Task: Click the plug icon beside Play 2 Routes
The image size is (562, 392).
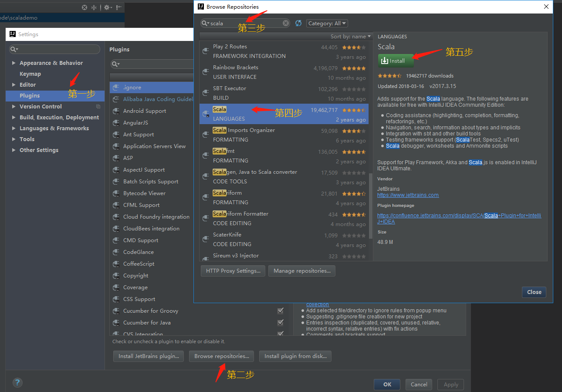Action: pos(206,51)
